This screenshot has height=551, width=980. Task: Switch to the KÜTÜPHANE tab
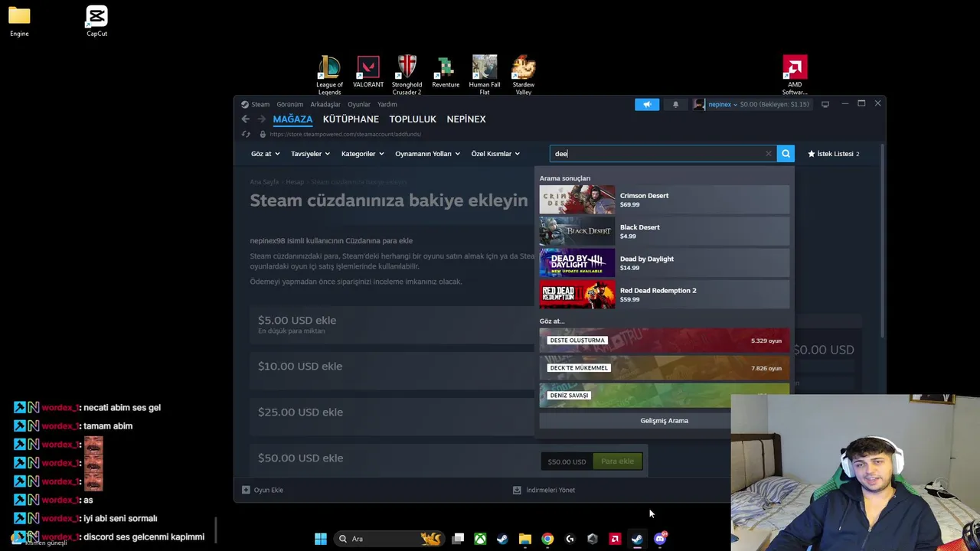[x=351, y=119]
